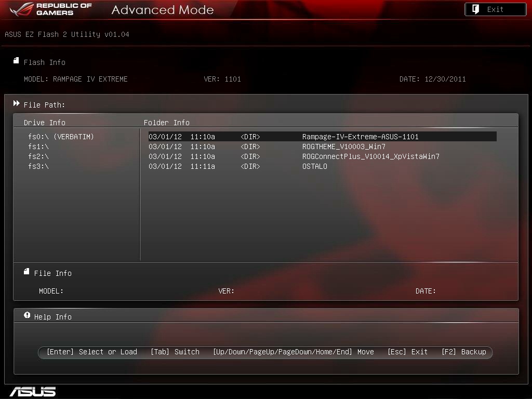The image size is (532, 399).
Task: Click the File Path double-arrow icon
Action: point(16,103)
